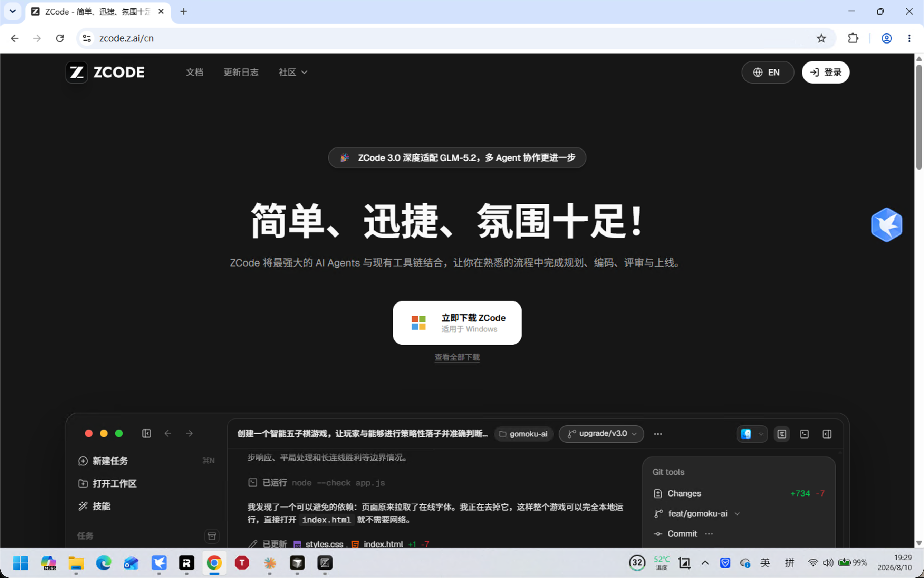Expand the chevron next to the Finder icon
The image size is (924, 578).
(x=761, y=434)
